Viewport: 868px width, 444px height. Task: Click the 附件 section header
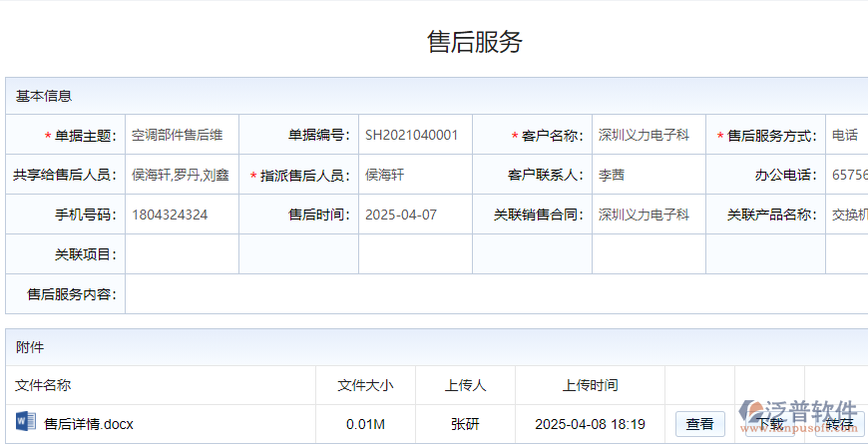30,347
